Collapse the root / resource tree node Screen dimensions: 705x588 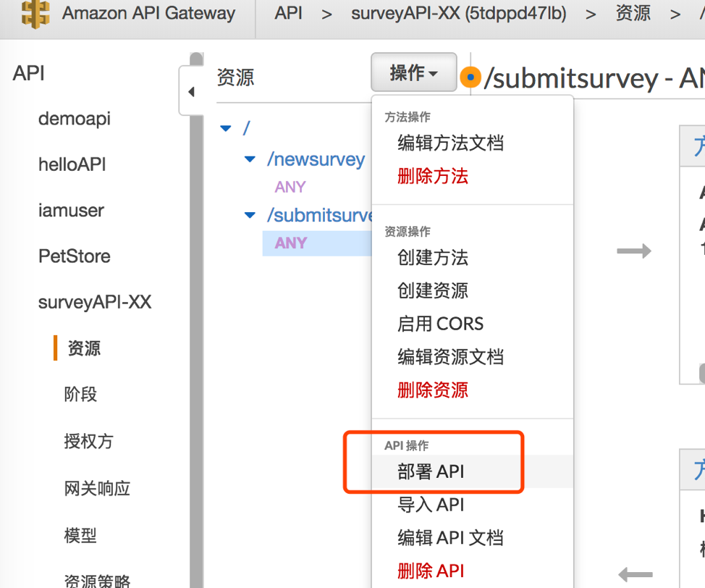tap(226, 129)
